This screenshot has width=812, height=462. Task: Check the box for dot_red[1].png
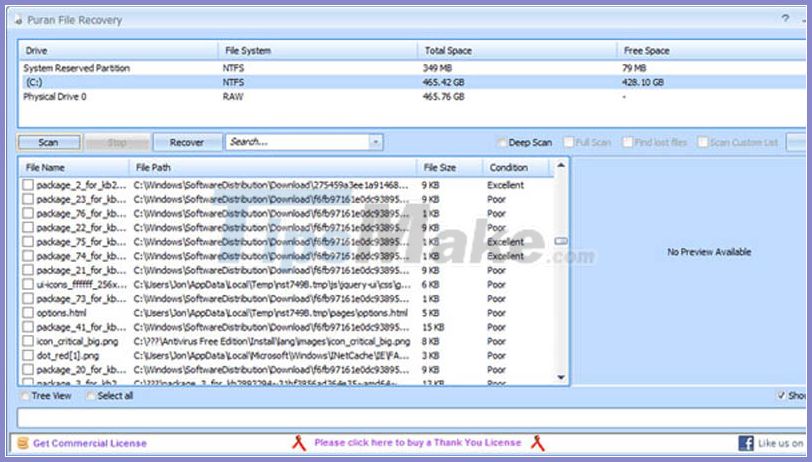point(28,355)
